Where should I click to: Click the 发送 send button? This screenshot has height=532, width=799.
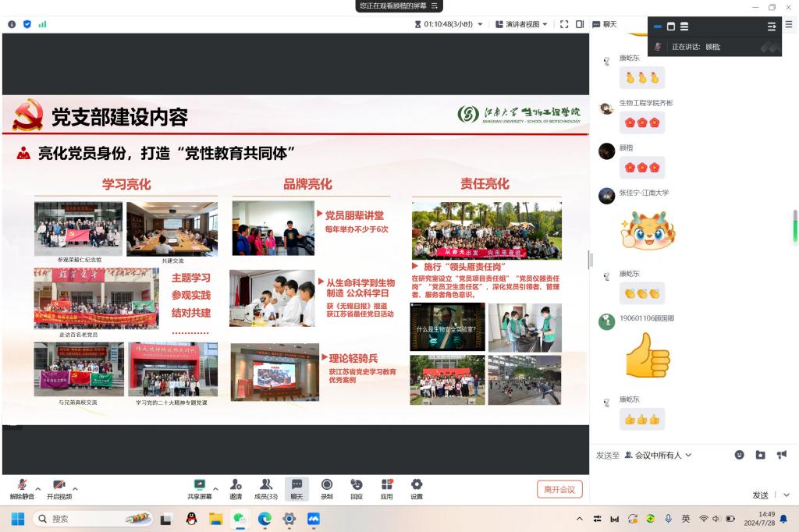click(x=761, y=495)
